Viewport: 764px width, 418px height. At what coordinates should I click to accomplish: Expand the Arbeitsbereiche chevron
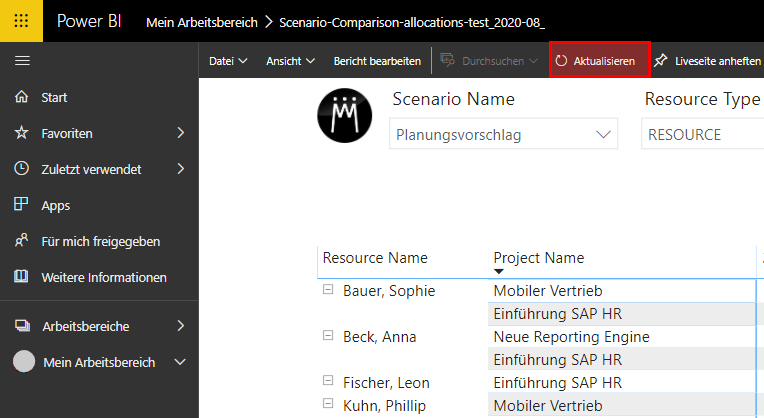[181, 325]
